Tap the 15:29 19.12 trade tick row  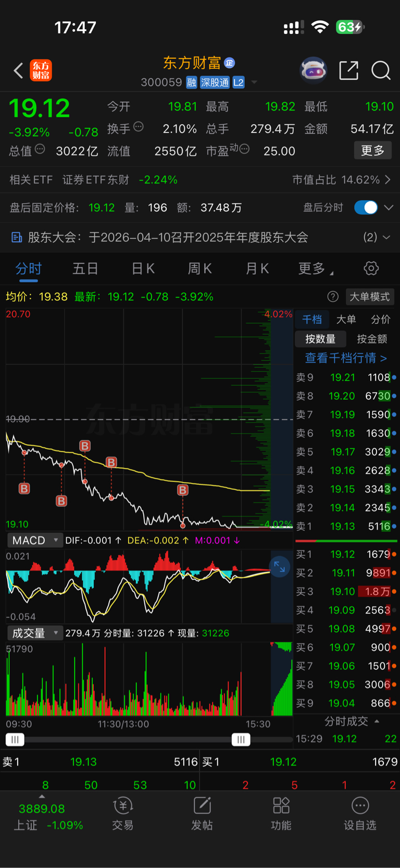coord(346,739)
